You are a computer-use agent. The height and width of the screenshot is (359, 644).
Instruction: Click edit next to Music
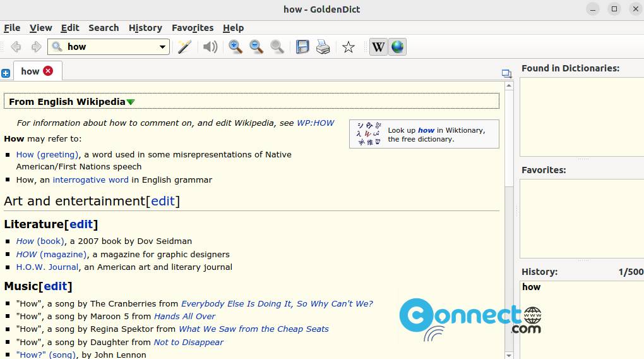[56, 286]
